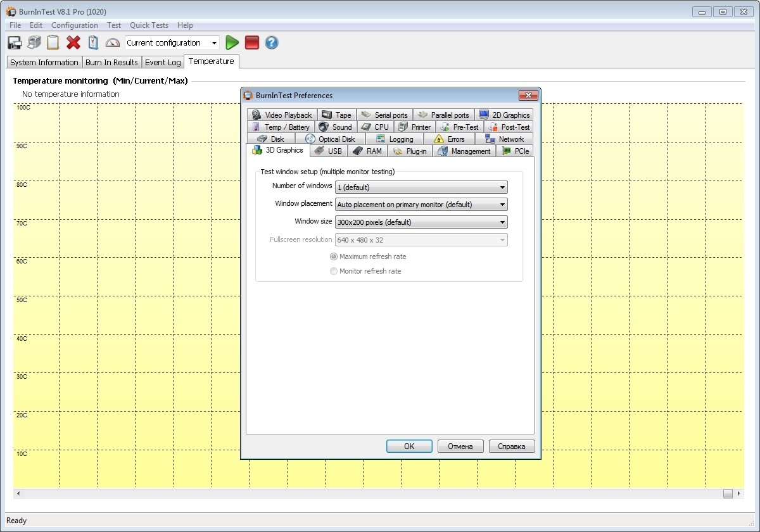Open 2D Graphics preferences tab
The width and height of the screenshot is (760, 532).
[x=504, y=115]
